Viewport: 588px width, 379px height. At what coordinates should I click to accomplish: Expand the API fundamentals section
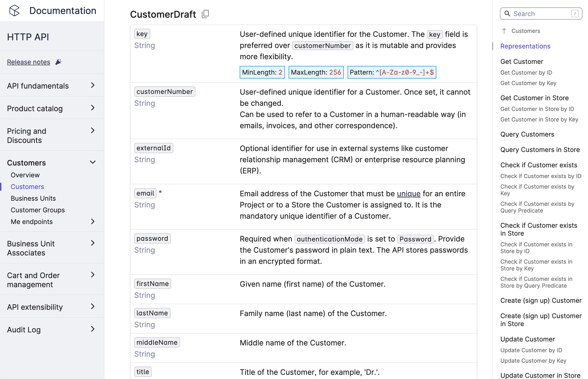pos(92,85)
